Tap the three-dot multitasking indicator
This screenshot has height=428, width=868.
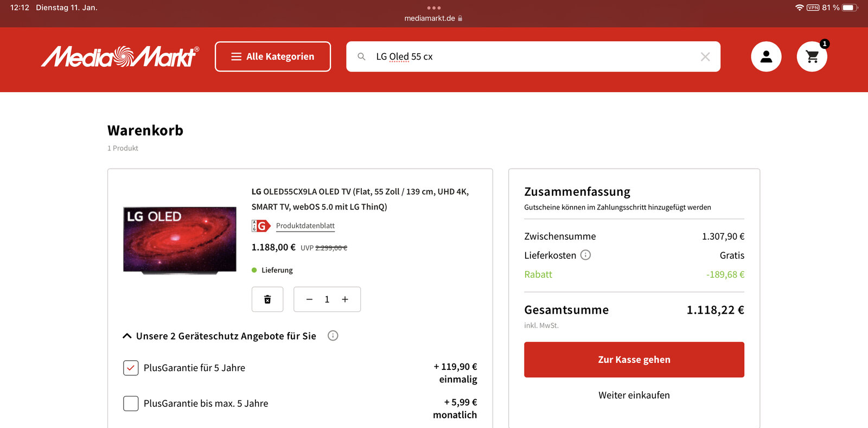pos(434,8)
